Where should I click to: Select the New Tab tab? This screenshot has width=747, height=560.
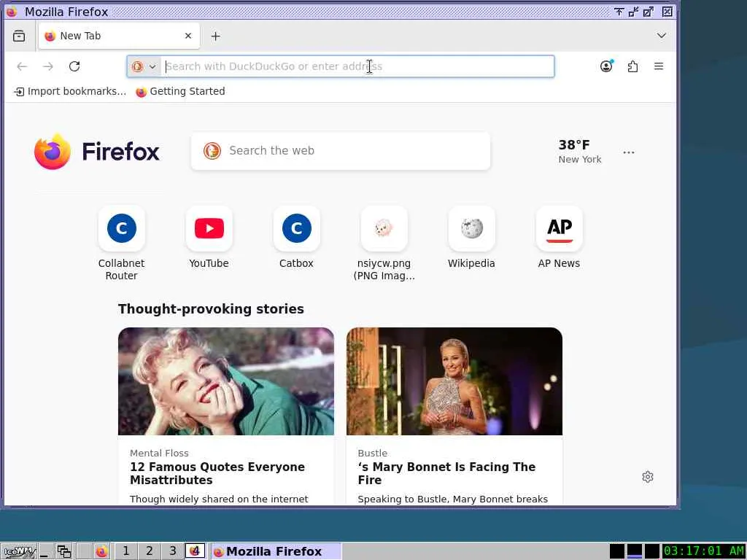point(119,36)
